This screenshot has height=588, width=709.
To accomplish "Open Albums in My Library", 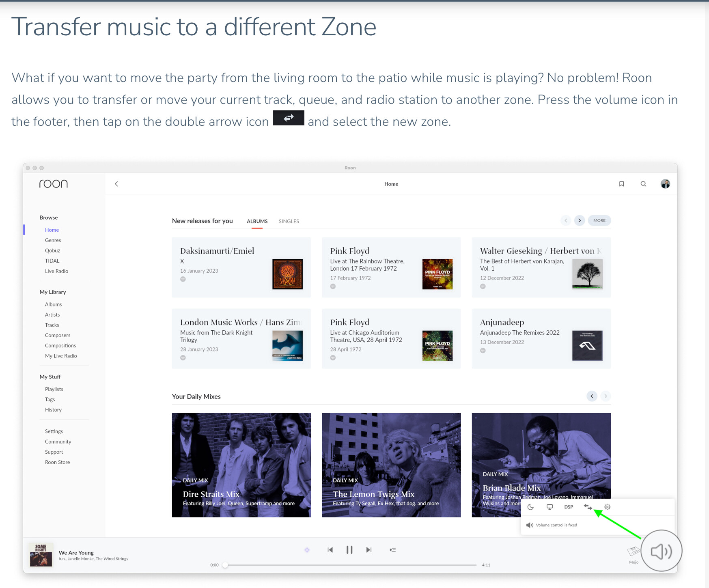I will [x=53, y=304].
